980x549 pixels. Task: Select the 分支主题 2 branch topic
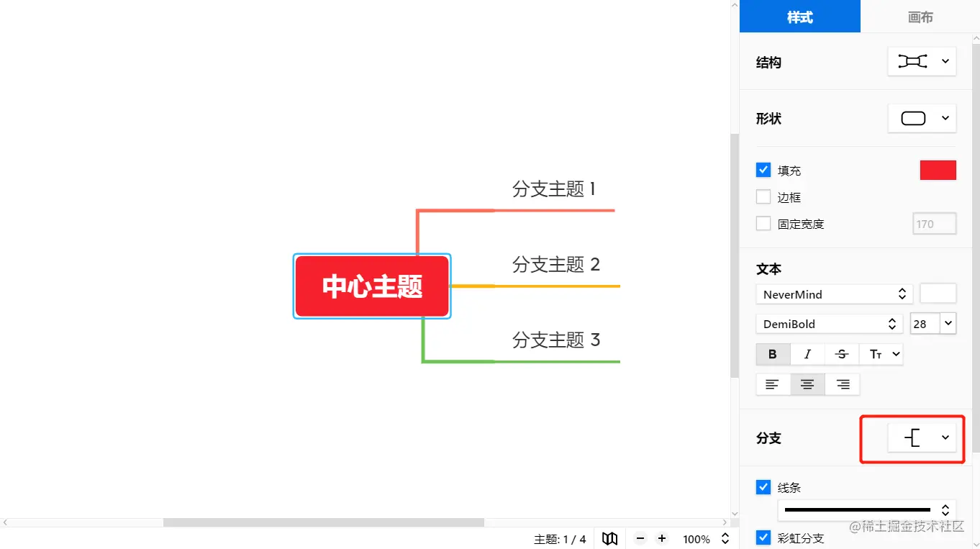[x=556, y=265]
